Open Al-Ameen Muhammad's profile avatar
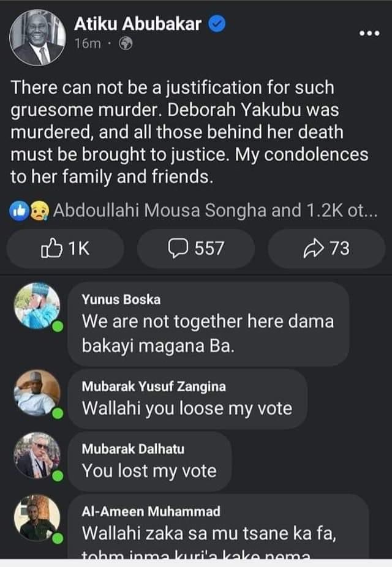 tap(37, 519)
